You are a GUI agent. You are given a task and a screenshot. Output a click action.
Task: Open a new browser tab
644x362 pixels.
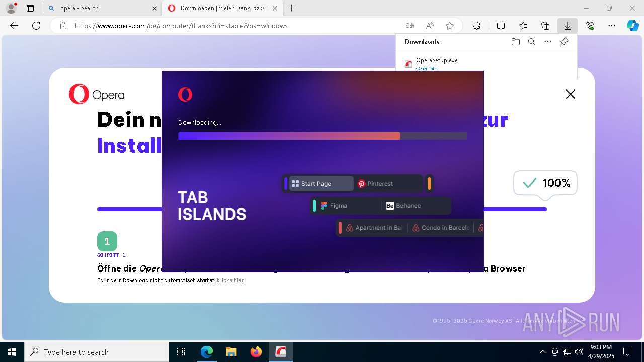[x=292, y=8]
